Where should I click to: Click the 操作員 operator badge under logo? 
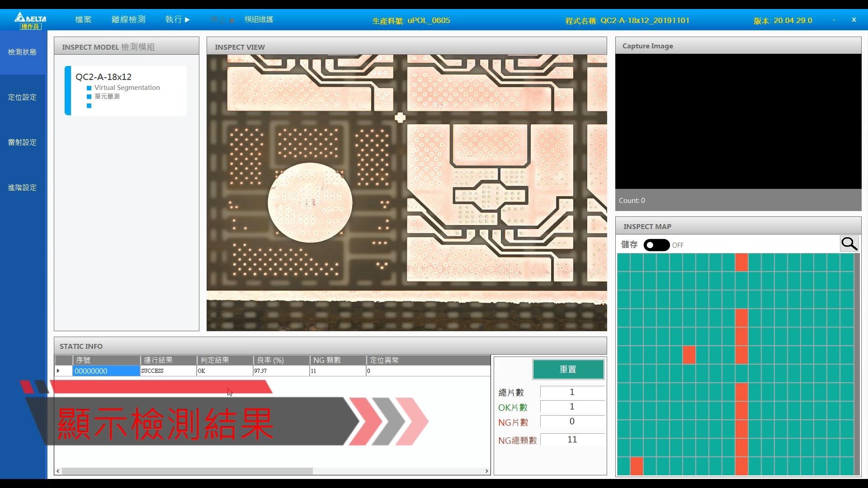tap(30, 27)
